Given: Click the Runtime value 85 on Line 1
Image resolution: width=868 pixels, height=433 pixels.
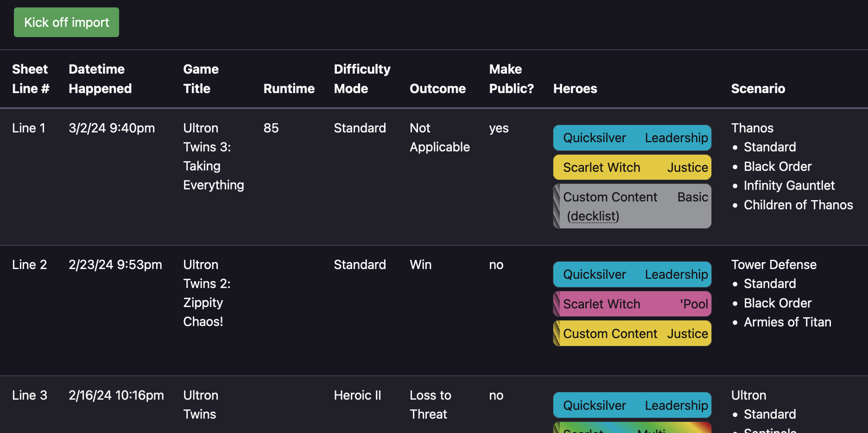Looking at the screenshot, I should point(271,128).
